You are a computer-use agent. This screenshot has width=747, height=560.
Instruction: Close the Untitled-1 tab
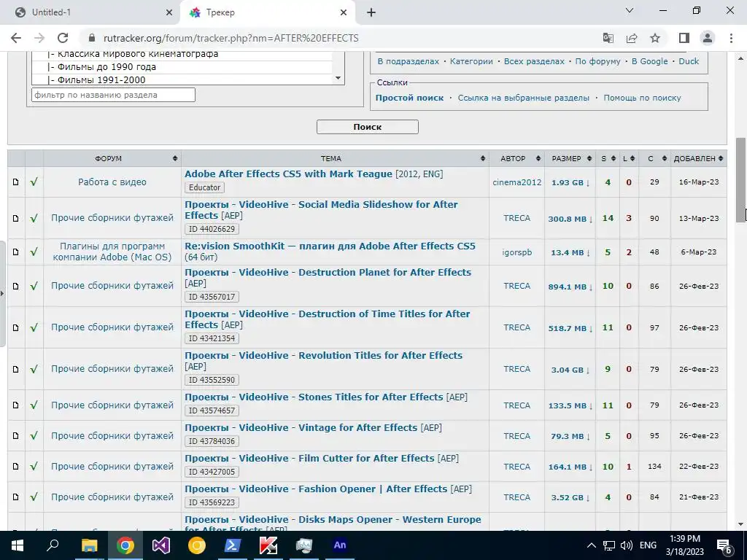pyautogui.click(x=169, y=13)
